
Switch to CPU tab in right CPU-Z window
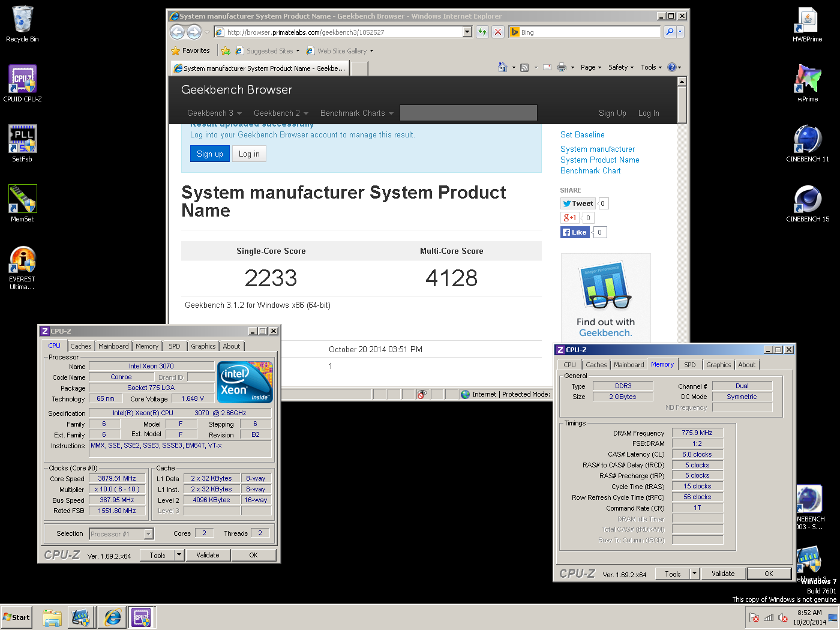[570, 365]
